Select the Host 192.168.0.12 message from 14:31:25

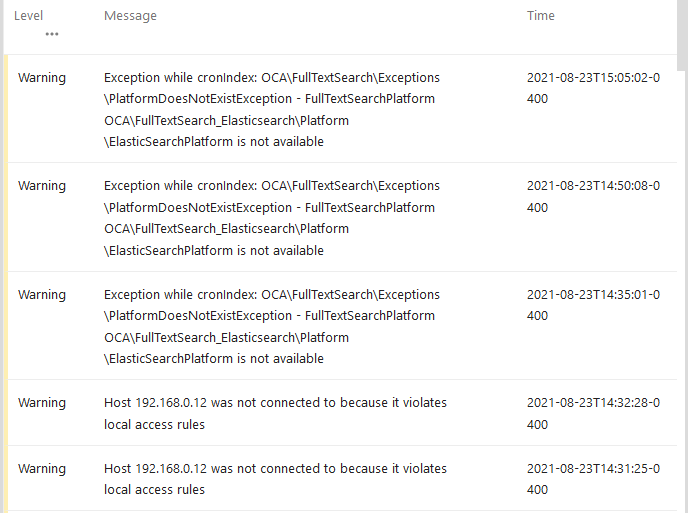coord(275,479)
